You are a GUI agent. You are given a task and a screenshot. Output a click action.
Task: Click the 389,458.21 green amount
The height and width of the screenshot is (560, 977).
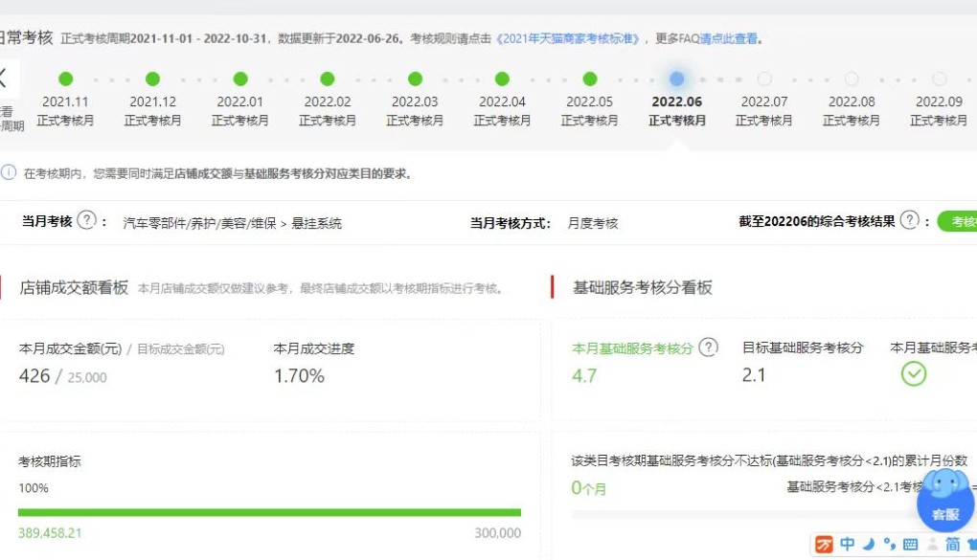(50, 532)
